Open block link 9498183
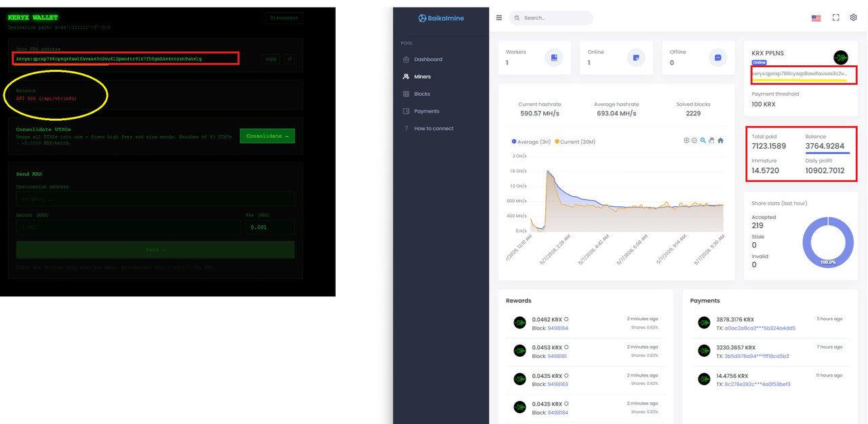 pos(557,384)
